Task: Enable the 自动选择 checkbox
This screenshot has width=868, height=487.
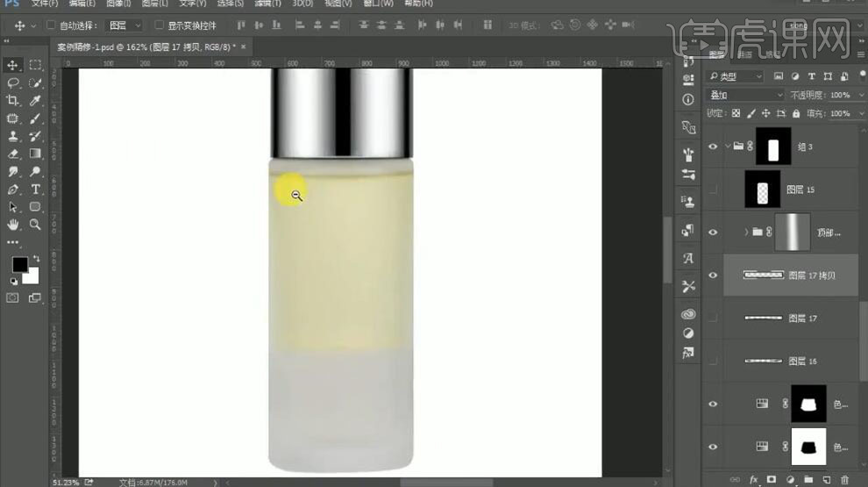Action: click(x=51, y=25)
